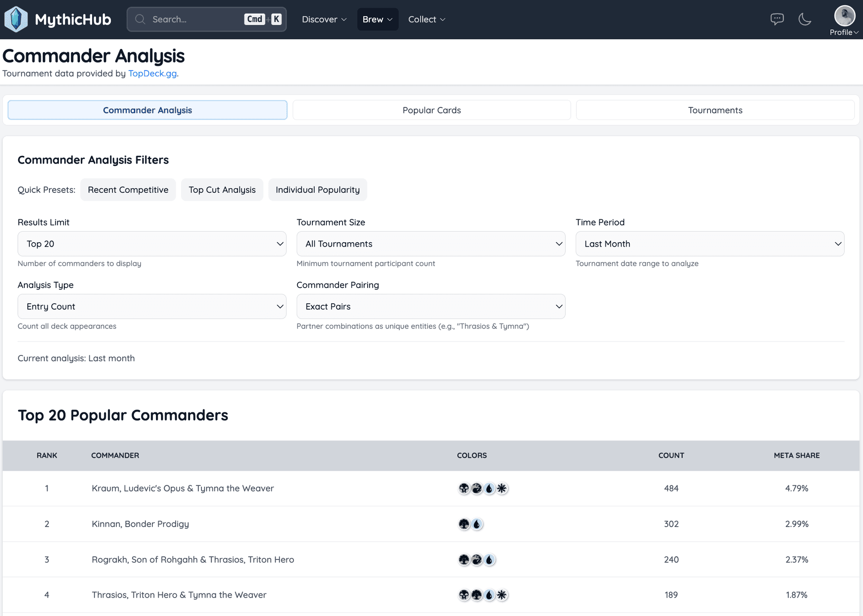Click black skull mana icon in Kraum row
The image size is (863, 616).
point(464,488)
